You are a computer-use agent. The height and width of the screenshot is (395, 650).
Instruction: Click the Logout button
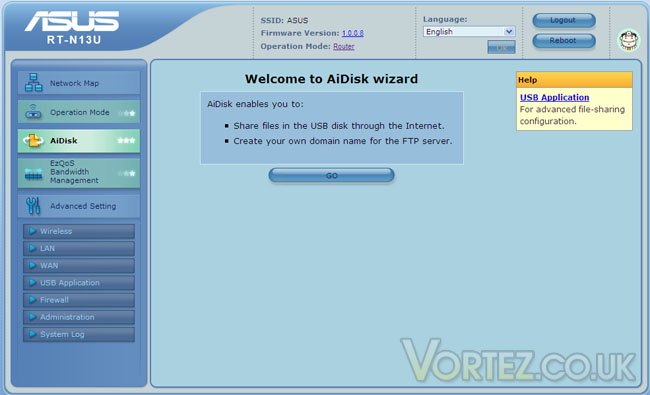(x=564, y=20)
